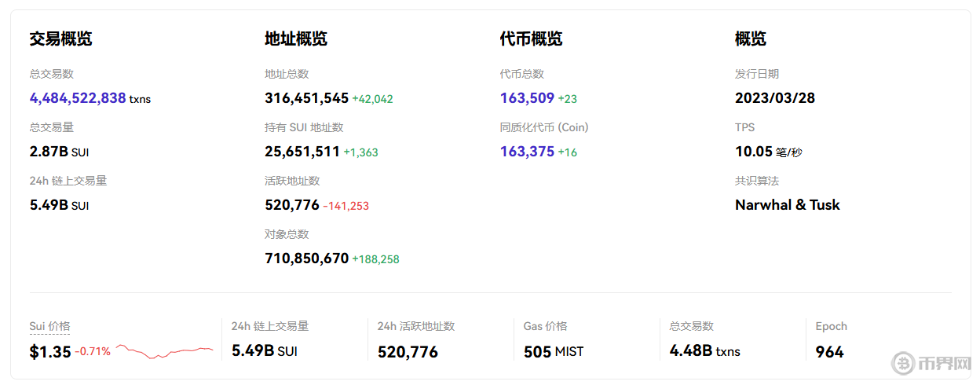Click the -0.71% price change indicator

[x=93, y=351]
